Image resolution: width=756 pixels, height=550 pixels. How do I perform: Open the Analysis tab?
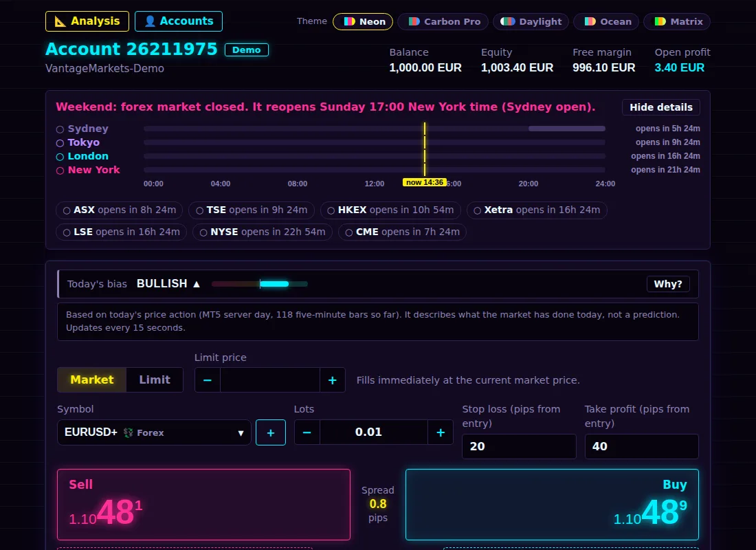pos(87,21)
